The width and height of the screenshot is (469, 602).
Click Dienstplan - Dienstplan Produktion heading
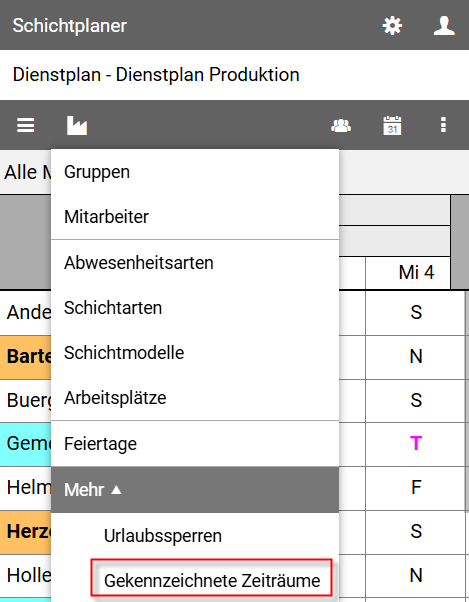156,74
